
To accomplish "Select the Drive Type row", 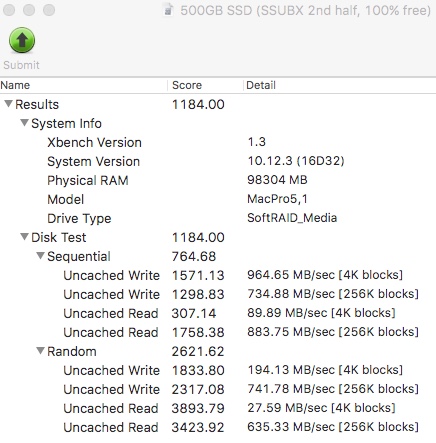I will (218, 218).
